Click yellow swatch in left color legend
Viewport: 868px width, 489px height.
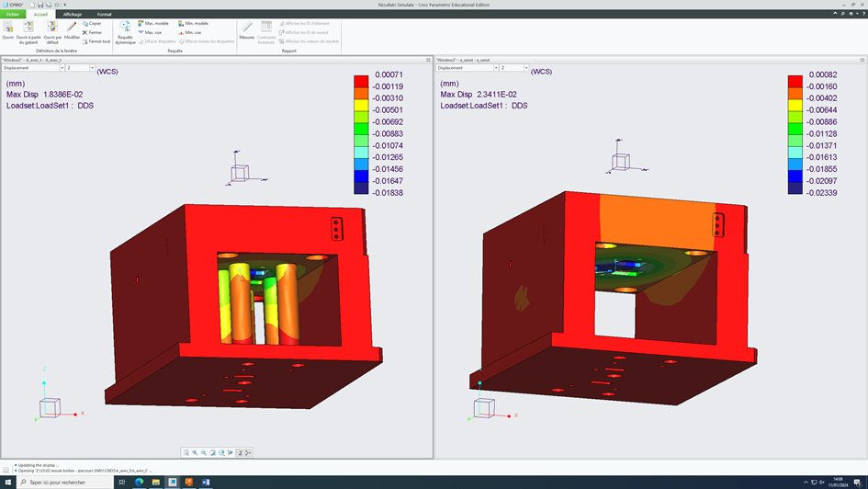click(361, 105)
